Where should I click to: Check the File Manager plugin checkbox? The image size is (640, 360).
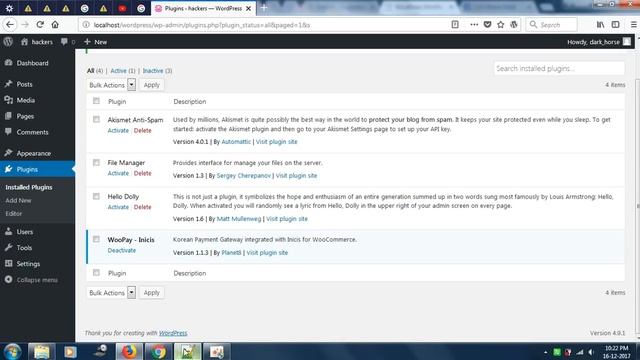[96, 162]
